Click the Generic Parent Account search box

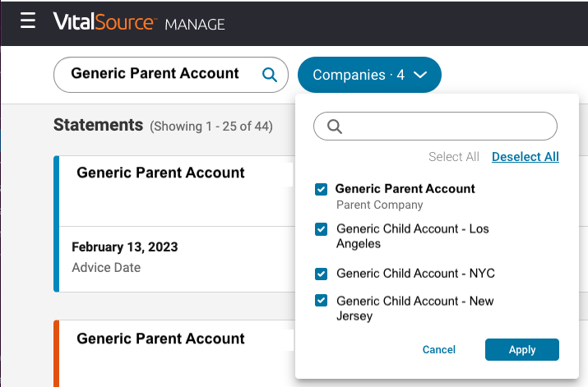pyautogui.click(x=155, y=74)
